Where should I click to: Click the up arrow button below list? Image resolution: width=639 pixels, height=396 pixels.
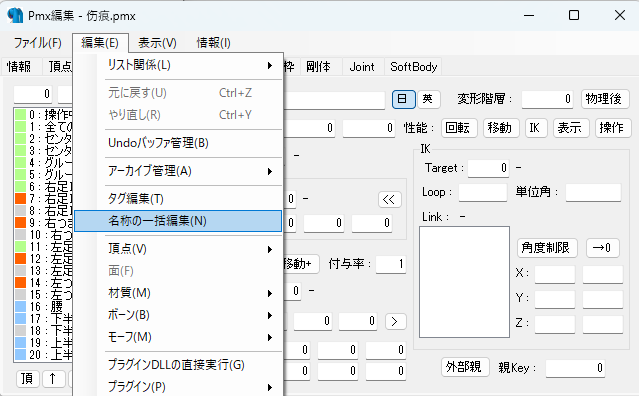[53, 379]
